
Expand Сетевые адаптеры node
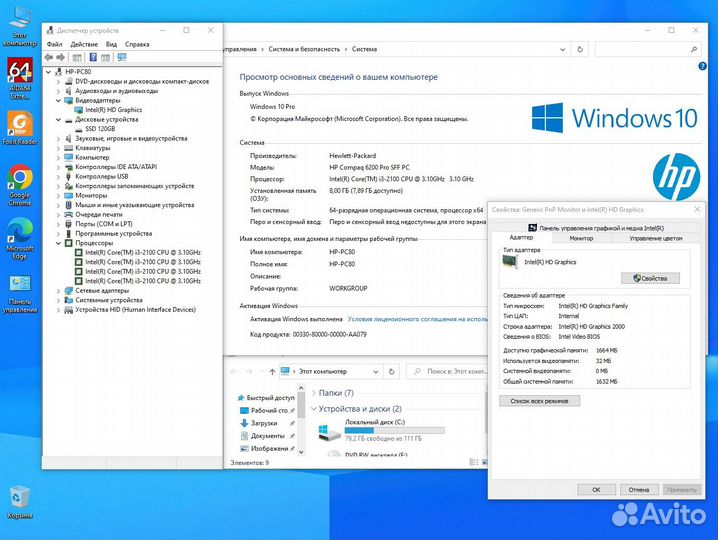[58, 291]
